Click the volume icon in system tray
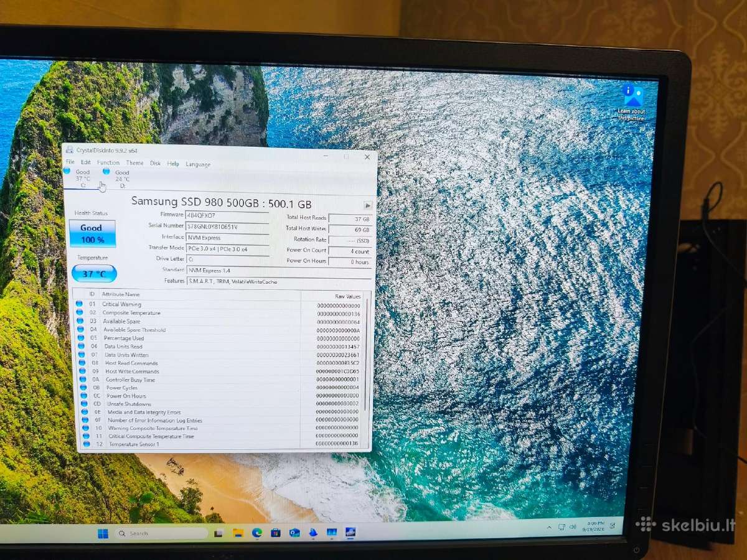This screenshot has width=747, height=560. [x=573, y=527]
